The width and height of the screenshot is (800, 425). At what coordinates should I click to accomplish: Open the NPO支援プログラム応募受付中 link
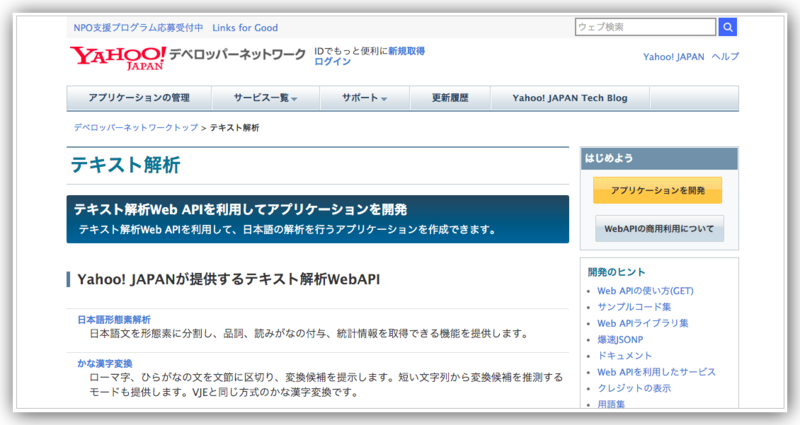click(138, 28)
